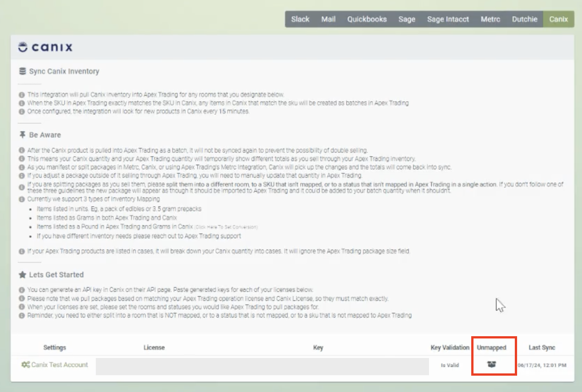Screen dimensions: 582x392
Task: Switch to the Mail tab
Action: 328,19
